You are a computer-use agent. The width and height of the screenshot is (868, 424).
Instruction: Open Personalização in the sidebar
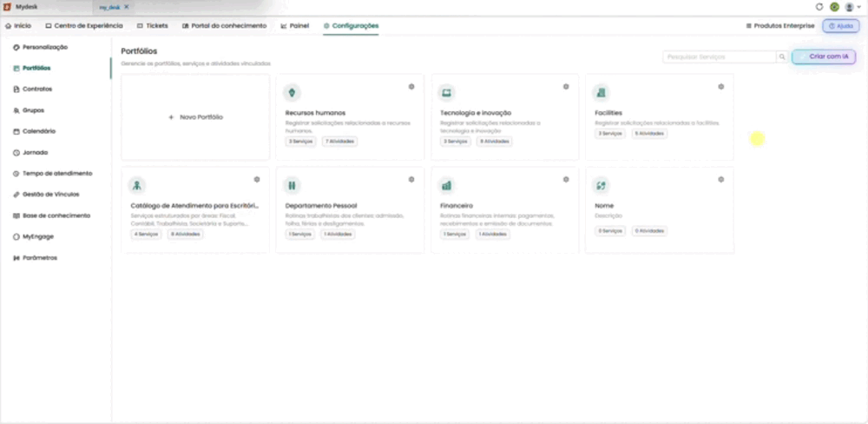(x=40, y=47)
